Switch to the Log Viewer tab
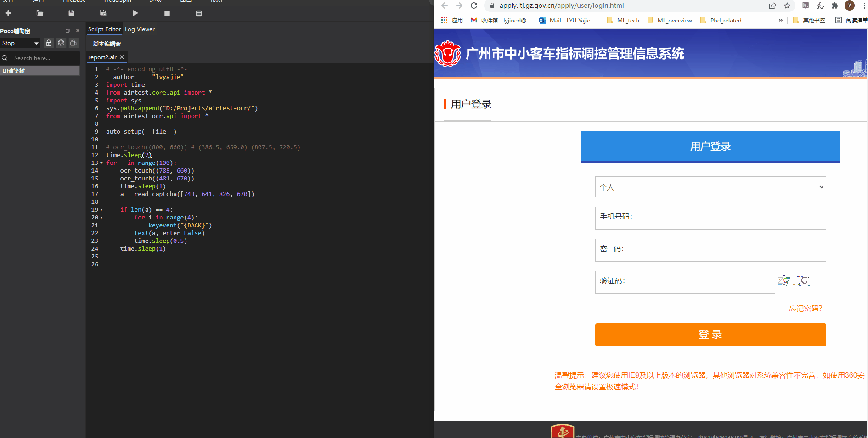This screenshot has width=868, height=438. 140,29
